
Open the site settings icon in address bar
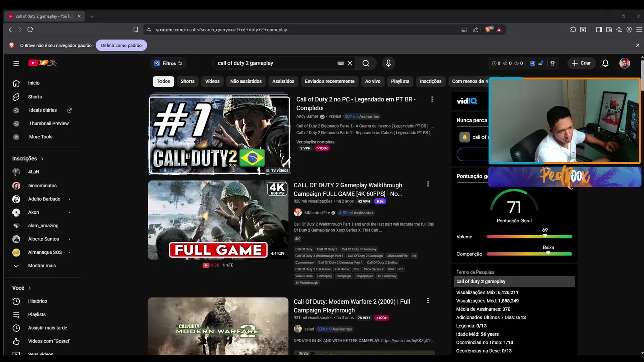[148, 30]
